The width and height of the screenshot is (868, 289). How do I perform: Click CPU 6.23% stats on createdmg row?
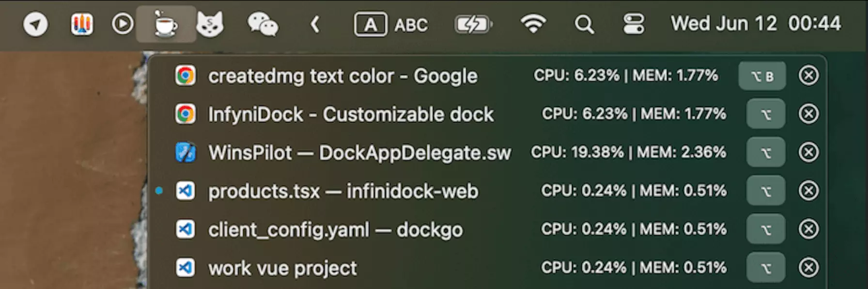[x=626, y=76]
